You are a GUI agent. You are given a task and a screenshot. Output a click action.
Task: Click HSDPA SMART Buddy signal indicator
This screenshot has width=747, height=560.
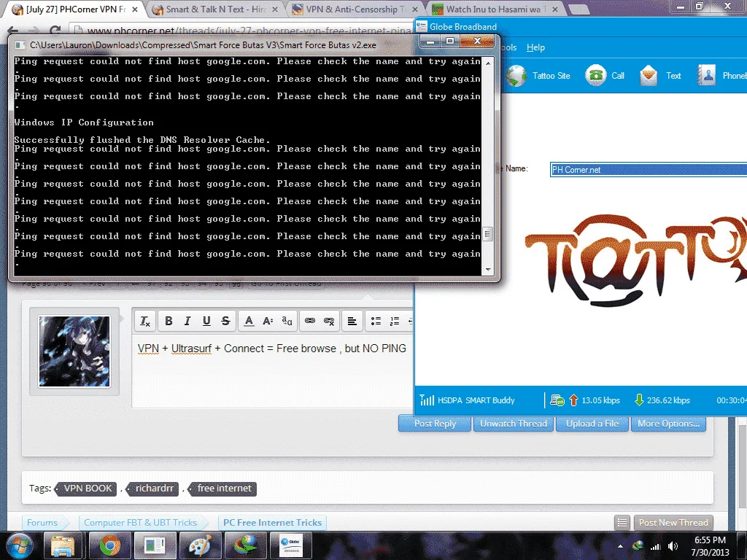[x=468, y=400]
